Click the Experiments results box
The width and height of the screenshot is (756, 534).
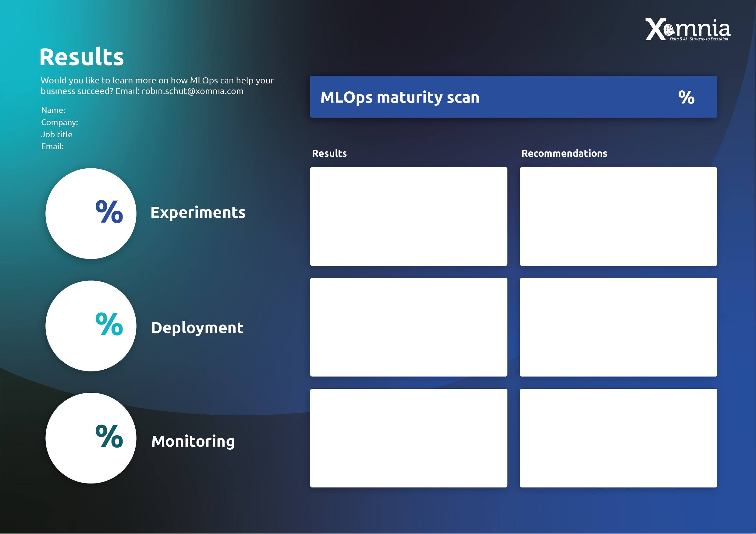pyautogui.click(x=409, y=216)
